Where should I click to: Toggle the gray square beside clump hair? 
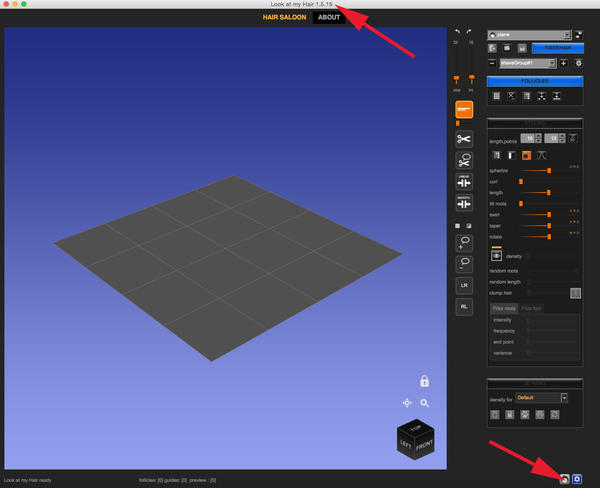576,293
